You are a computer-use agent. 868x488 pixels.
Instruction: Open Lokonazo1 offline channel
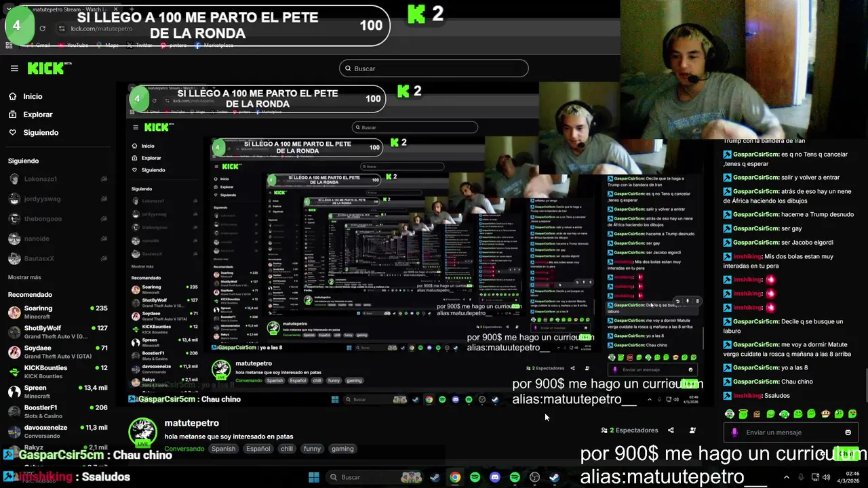click(x=58, y=179)
